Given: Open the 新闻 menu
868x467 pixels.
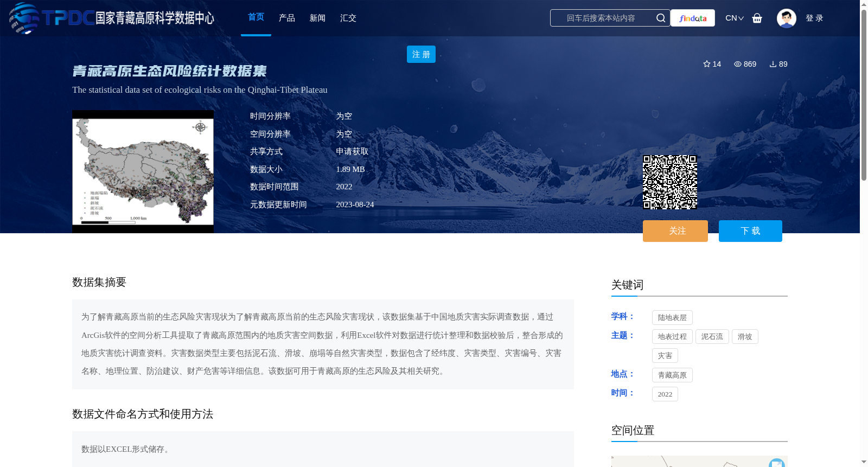Looking at the screenshot, I should click(x=317, y=18).
